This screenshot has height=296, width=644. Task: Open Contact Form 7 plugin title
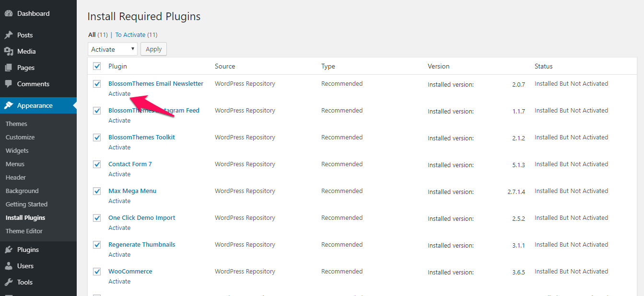click(130, 164)
